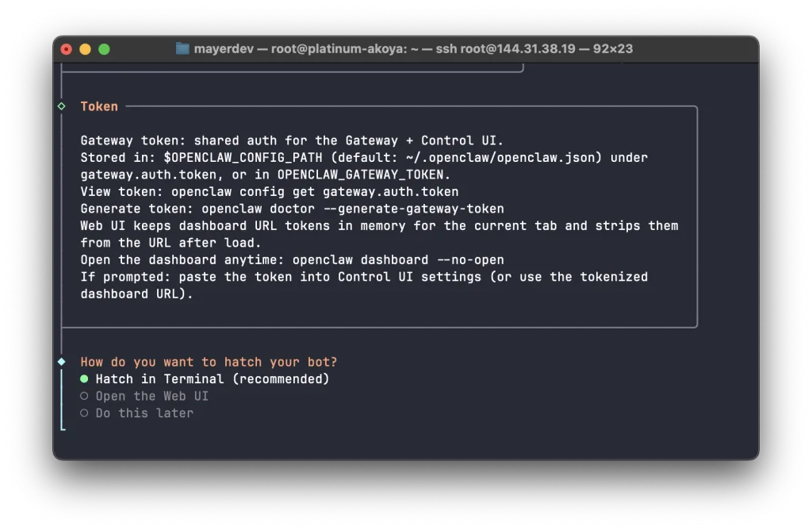Click the window title text mayerdev
This screenshot has height=530, width=812.
coord(224,48)
